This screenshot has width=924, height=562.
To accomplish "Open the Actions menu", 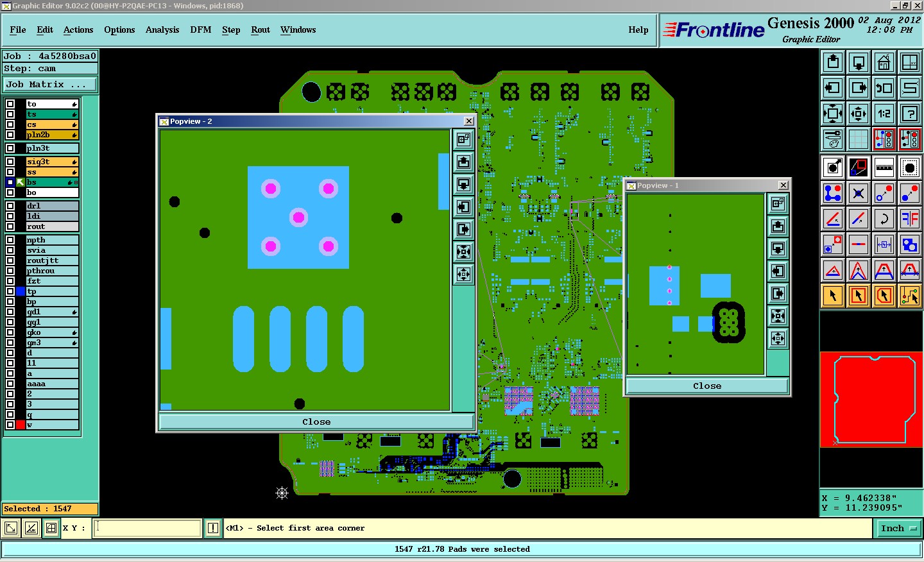I will point(78,30).
